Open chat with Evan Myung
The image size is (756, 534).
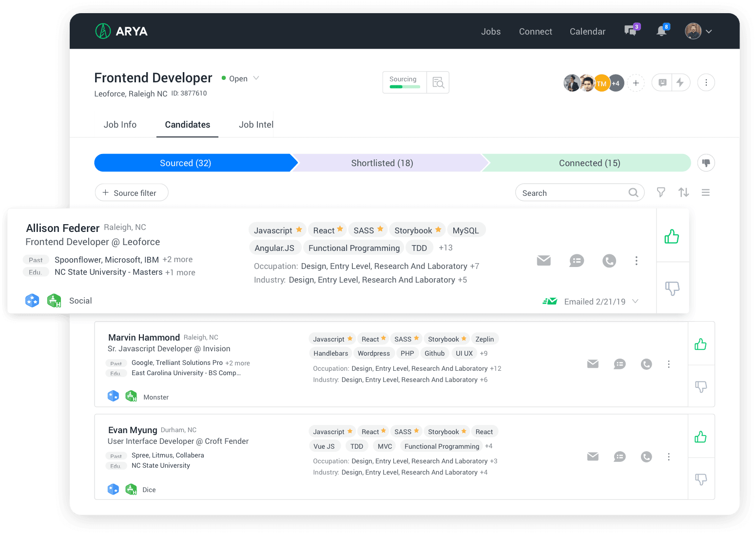click(620, 457)
